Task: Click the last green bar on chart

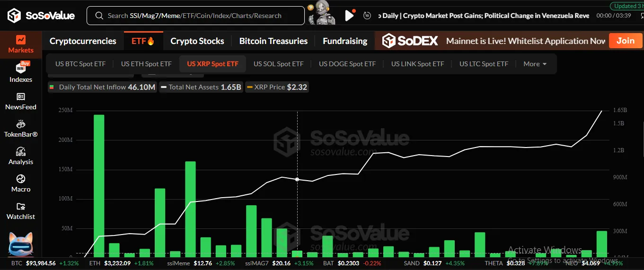Action: click(x=601, y=244)
